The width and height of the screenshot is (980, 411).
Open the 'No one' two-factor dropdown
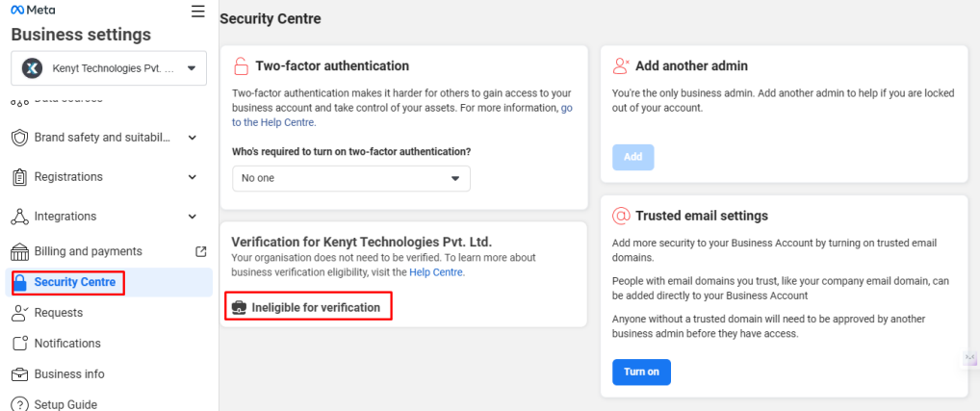click(351, 179)
